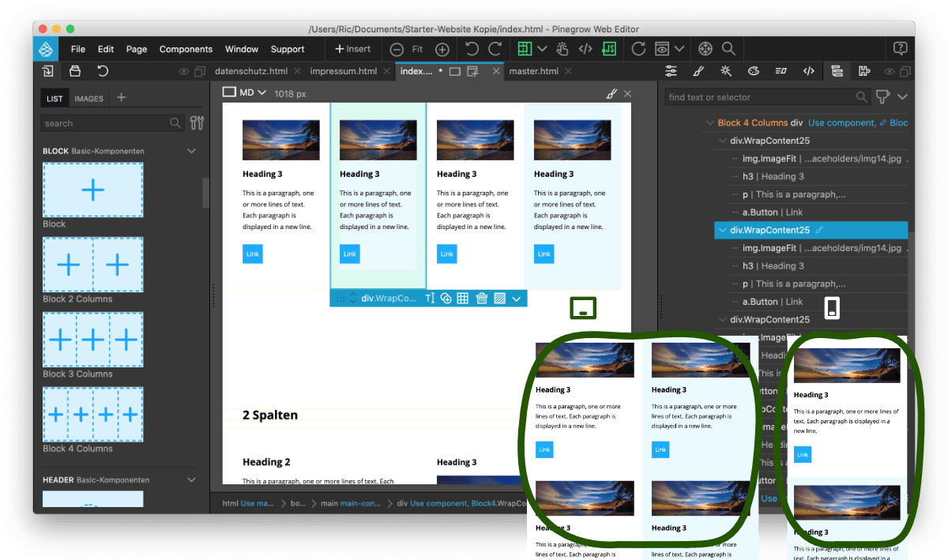The width and height of the screenshot is (948, 560).
Task: Open the magic wand actions panel
Action: click(x=726, y=71)
